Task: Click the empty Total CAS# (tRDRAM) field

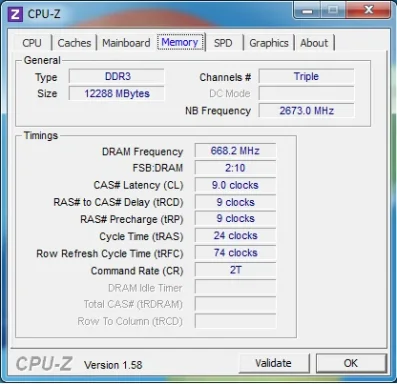Action: [x=235, y=304]
